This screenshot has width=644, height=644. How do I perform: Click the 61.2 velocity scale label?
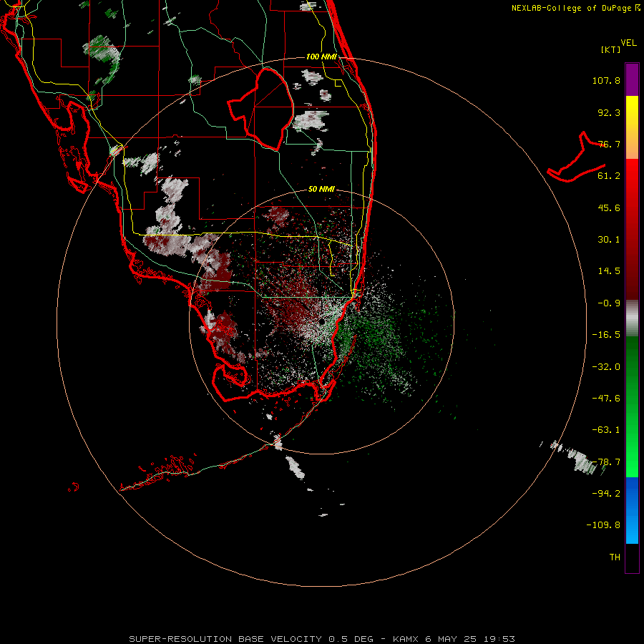coord(609,176)
